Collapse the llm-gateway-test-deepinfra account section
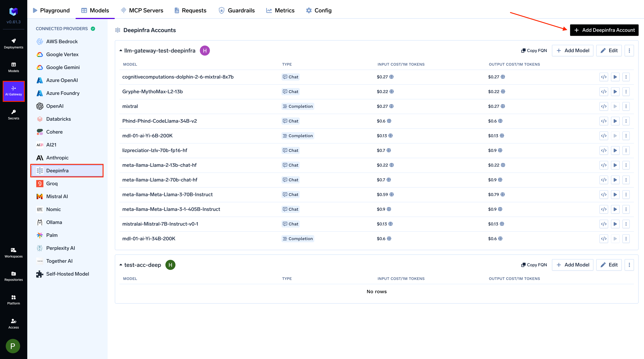 click(x=121, y=50)
